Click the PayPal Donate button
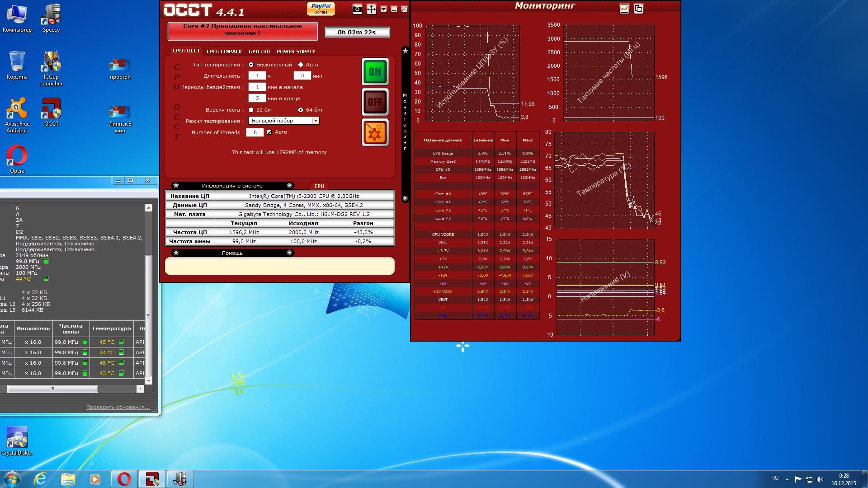Image resolution: width=868 pixels, height=488 pixels. 321,9
